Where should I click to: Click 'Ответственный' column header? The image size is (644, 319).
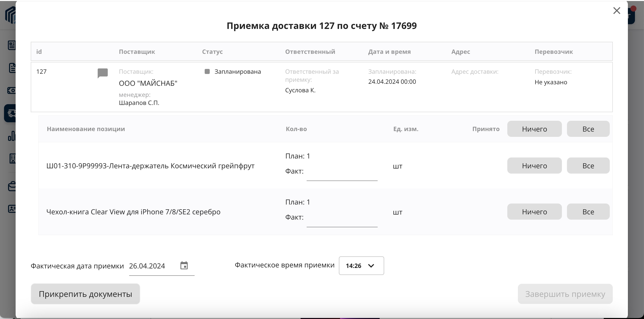(x=310, y=52)
